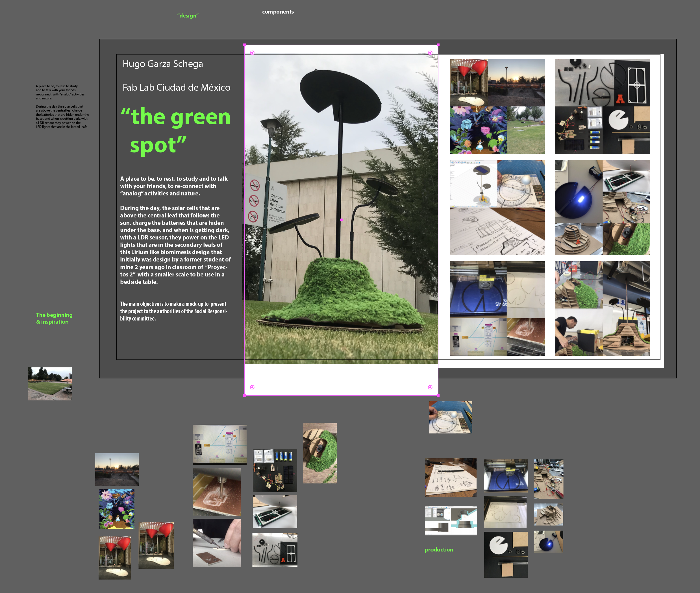
Task: Click top-right live corner widget of selected image
Action: coord(430,53)
